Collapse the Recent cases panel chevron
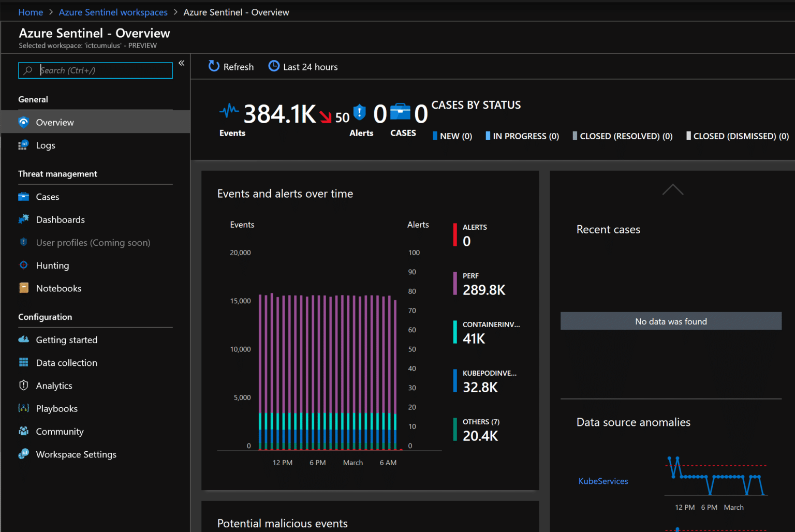The height and width of the screenshot is (532, 795). [672, 190]
